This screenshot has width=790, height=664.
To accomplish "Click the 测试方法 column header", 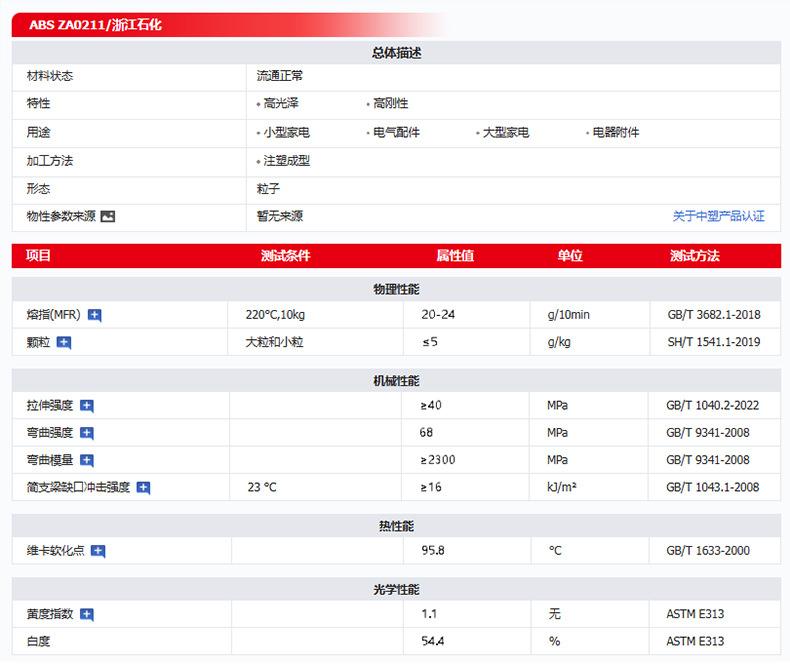I will [694, 256].
